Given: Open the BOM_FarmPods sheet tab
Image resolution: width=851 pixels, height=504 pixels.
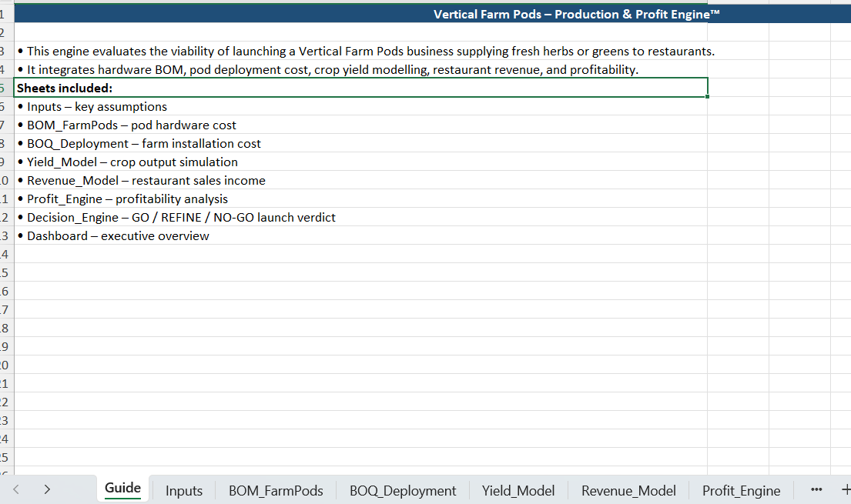Looking at the screenshot, I should [x=276, y=490].
